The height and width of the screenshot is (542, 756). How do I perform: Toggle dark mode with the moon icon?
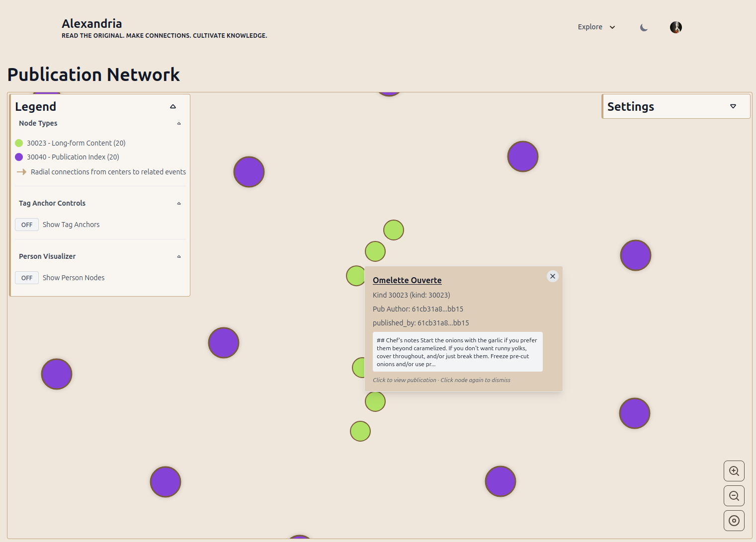click(644, 27)
